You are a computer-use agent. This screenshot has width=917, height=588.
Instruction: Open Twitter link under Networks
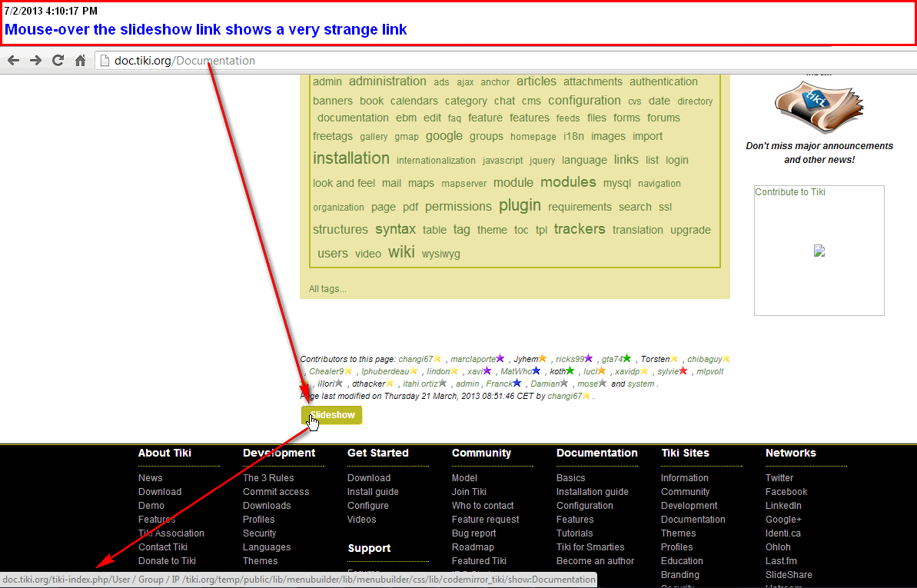point(779,478)
